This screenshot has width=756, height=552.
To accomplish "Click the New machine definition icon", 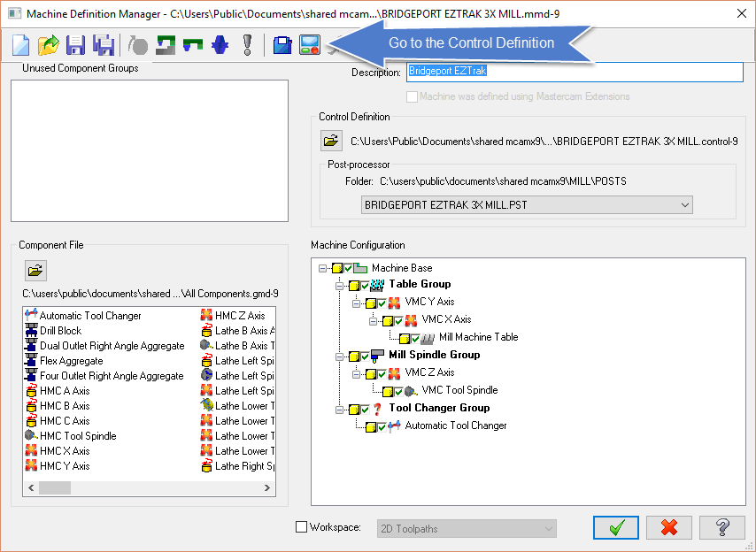I will tap(20, 45).
